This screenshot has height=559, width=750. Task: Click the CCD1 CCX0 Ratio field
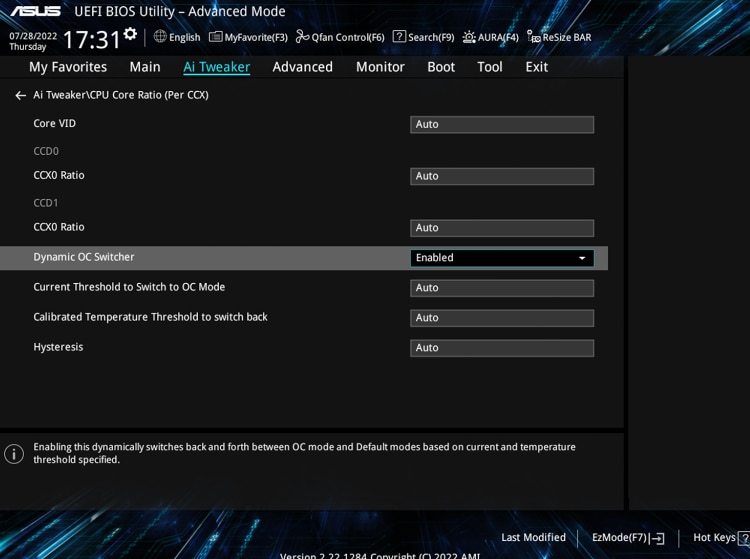coord(501,228)
